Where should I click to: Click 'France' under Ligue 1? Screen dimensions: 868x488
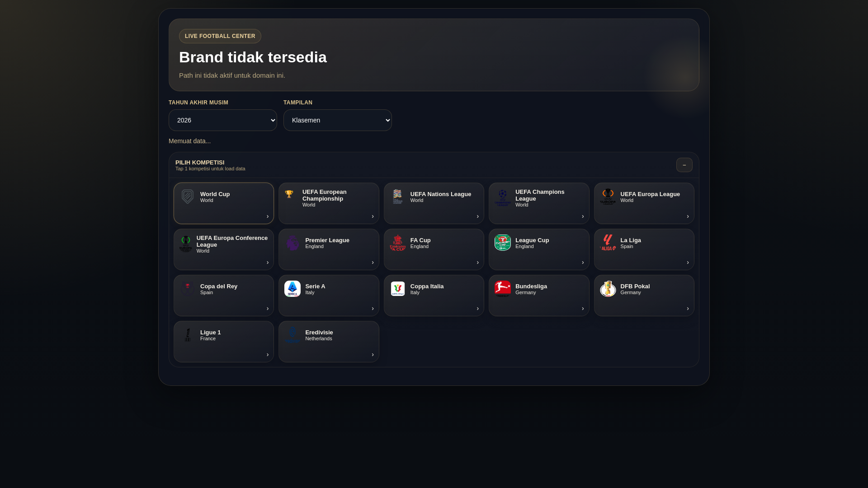tap(208, 338)
